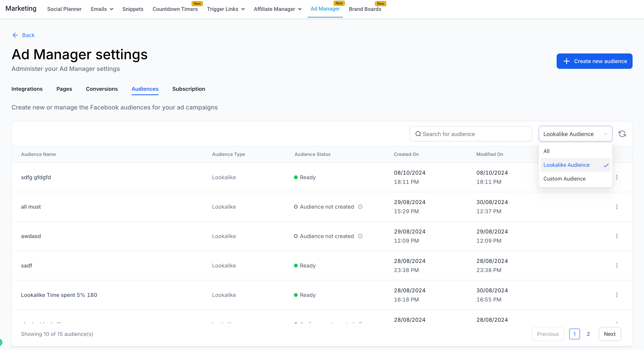
Task: Click Create new audience button
Action: point(594,61)
